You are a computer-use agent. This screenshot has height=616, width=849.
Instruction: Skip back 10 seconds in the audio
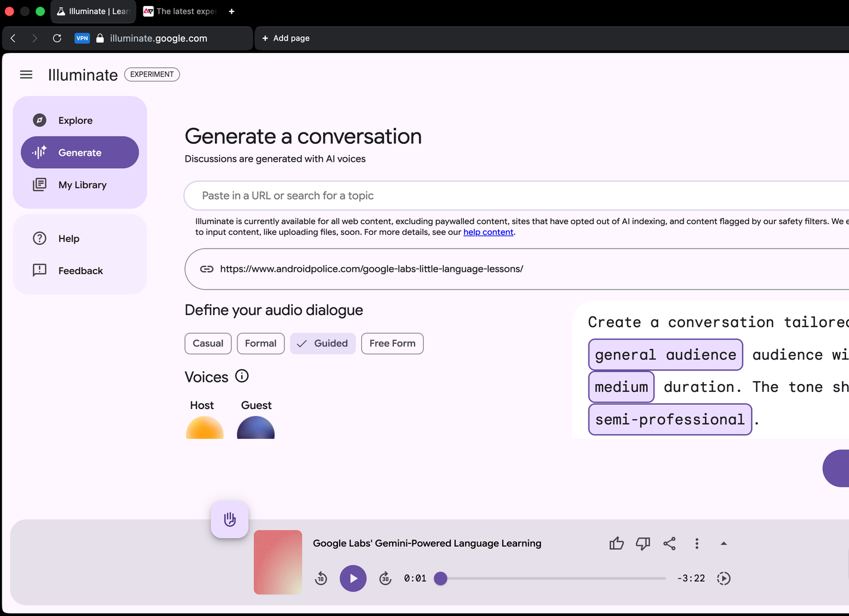coord(321,578)
